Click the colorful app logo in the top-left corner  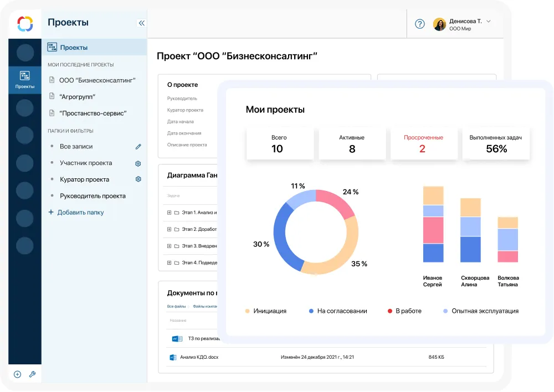click(x=24, y=23)
